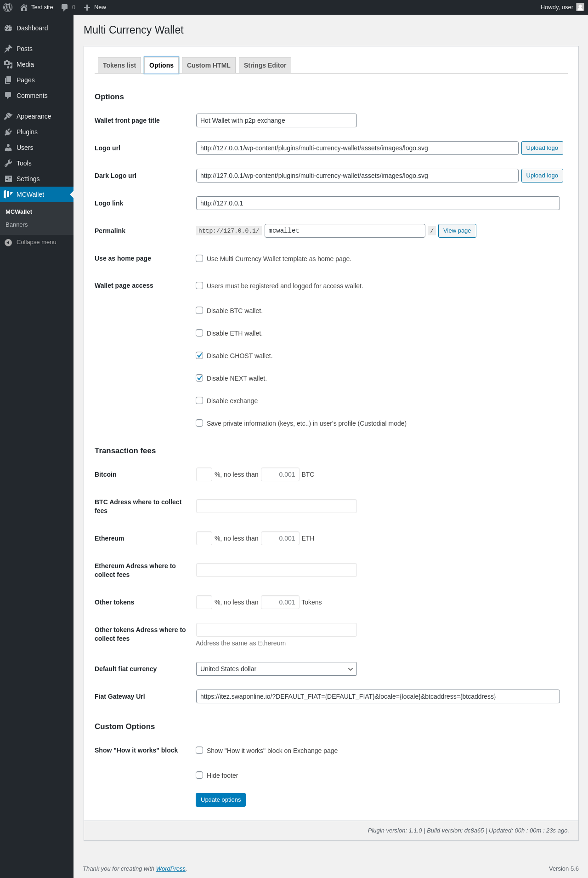This screenshot has height=878, width=588.
Task: Click the comments bubble icon in admin bar
Action: point(64,7)
